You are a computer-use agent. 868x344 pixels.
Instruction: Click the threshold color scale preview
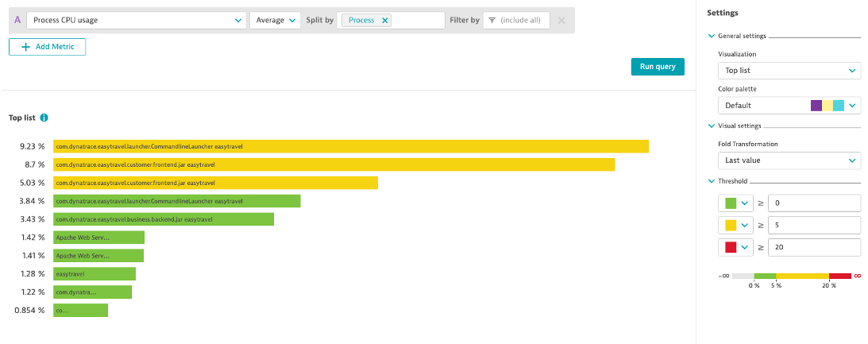coord(792,276)
